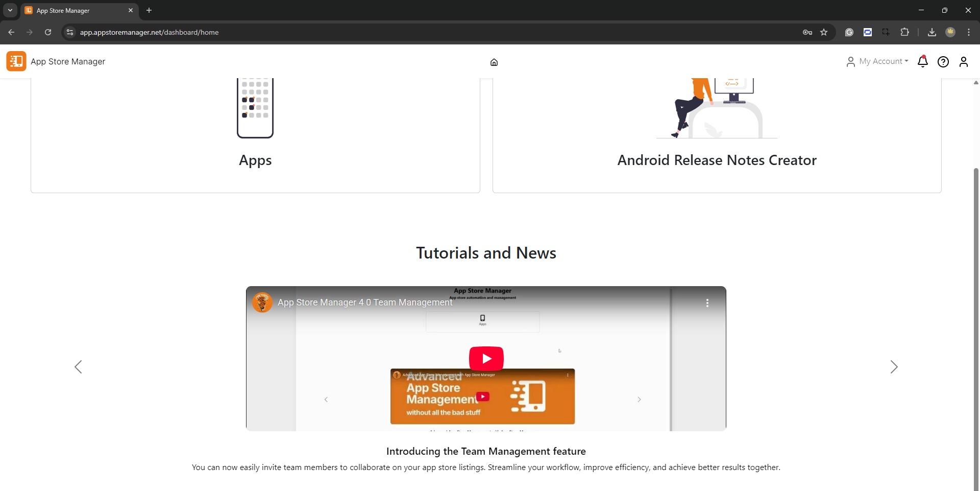Open the tab search dropdown arrow
The width and height of the screenshot is (980, 491).
pyautogui.click(x=10, y=10)
